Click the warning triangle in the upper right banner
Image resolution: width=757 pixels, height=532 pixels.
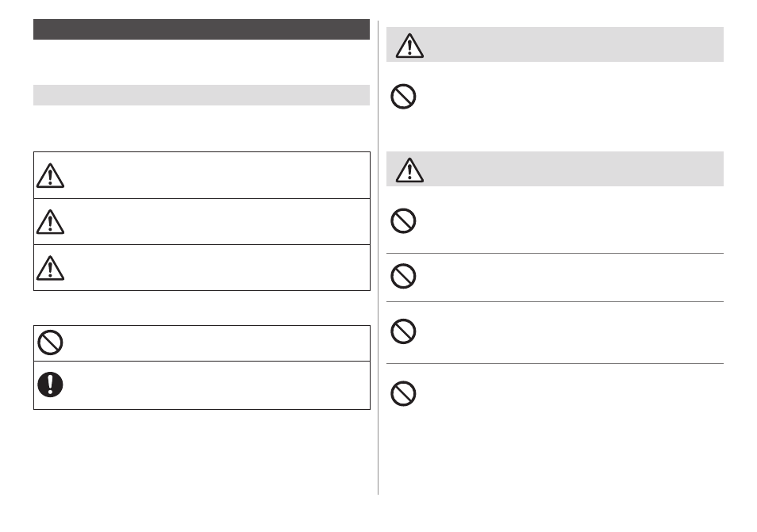[410, 46]
